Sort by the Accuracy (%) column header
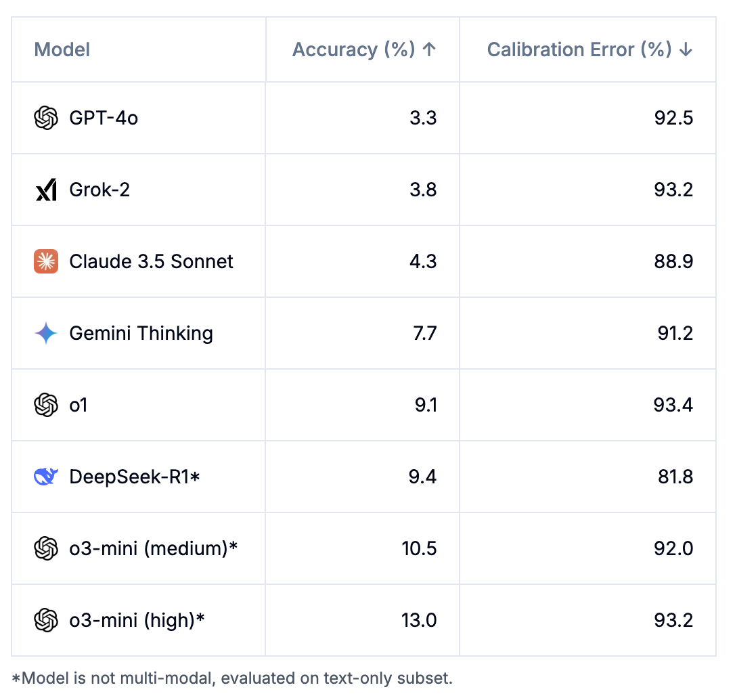 pyautogui.click(x=364, y=49)
